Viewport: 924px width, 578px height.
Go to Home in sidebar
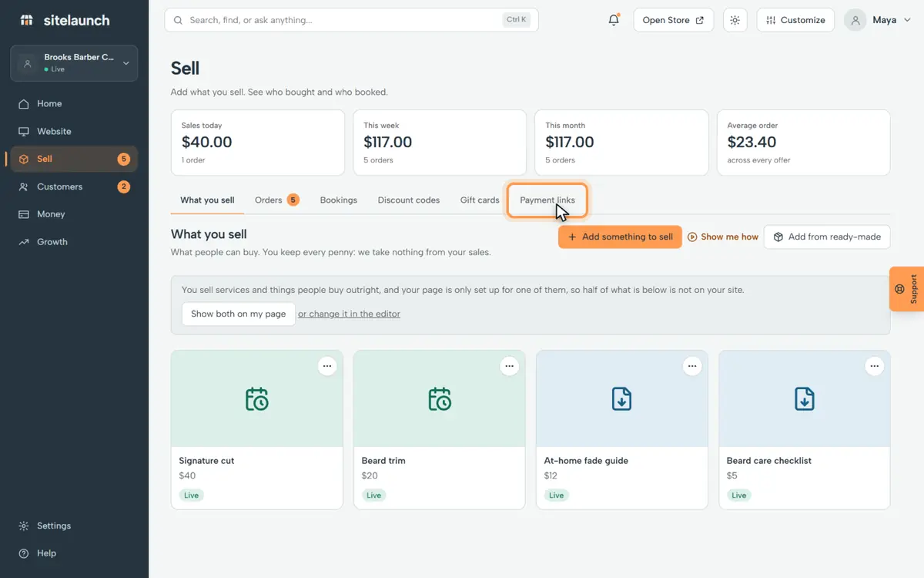[x=74, y=103]
